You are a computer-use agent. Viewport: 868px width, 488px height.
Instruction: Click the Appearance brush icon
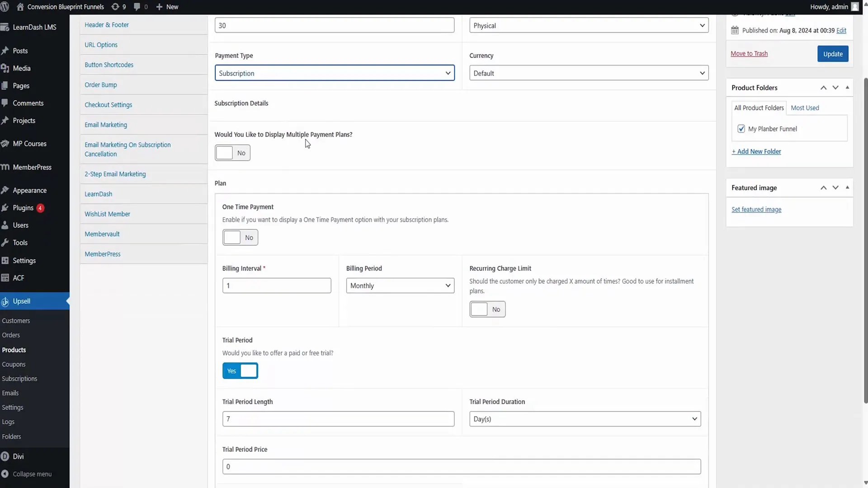point(5,190)
